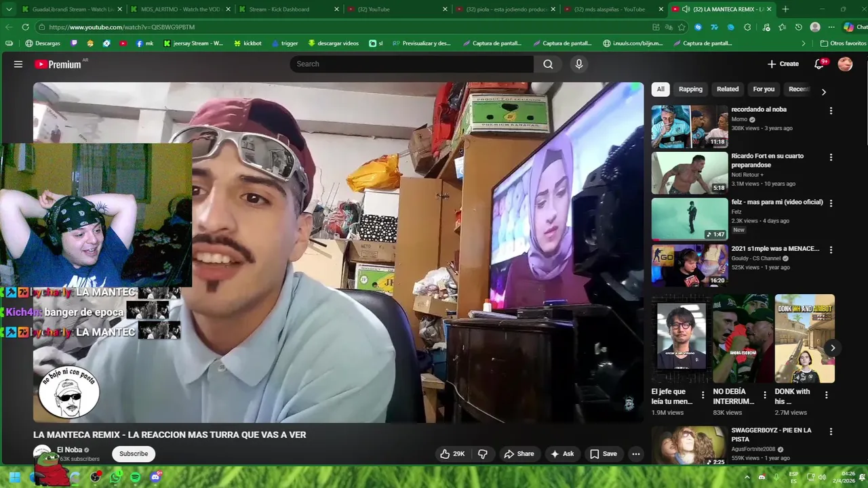
Task: Open the YouTube hamburger guide menu
Action: click(x=18, y=64)
